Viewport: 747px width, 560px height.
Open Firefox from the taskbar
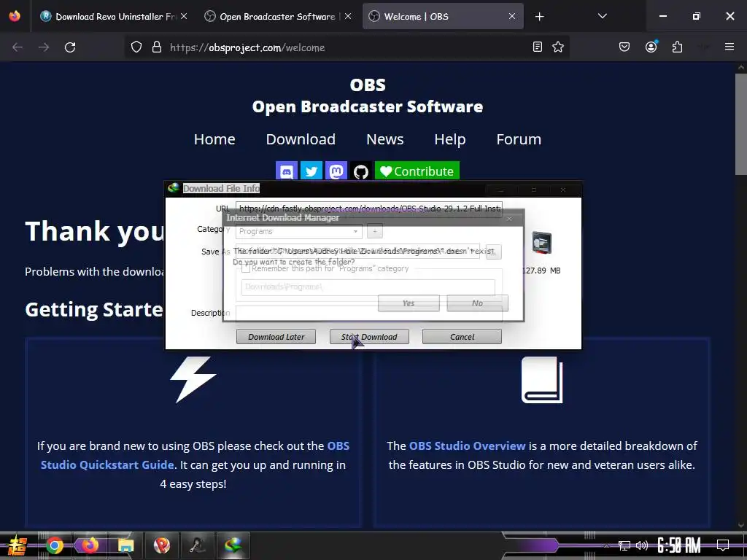(90, 545)
